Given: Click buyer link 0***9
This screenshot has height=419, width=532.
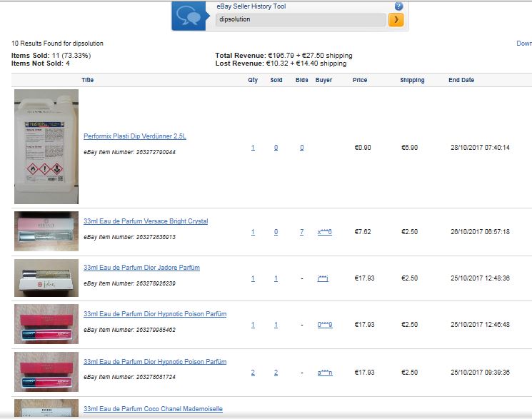Looking at the screenshot, I should click(325, 325).
